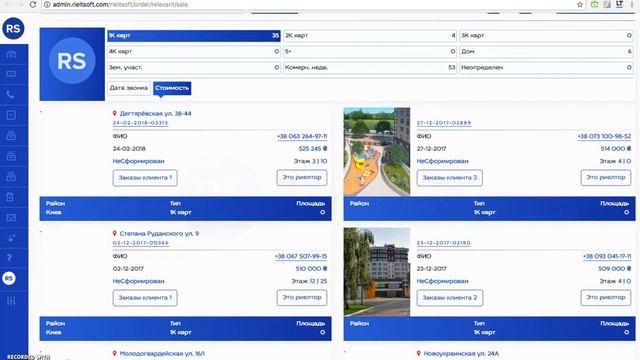Open the Степана Руданского ул. 9 address link
This screenshot has height=360, width=640.
click(159, 233)
